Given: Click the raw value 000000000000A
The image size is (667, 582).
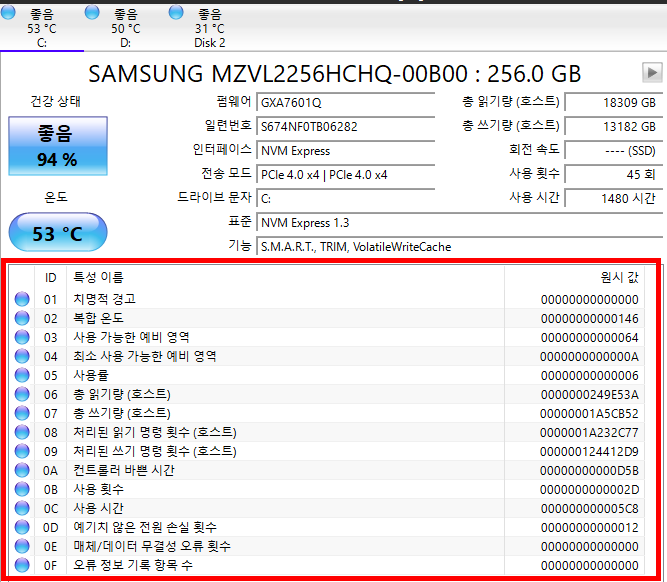Looking at the screenshot, I should click(590, 357).
